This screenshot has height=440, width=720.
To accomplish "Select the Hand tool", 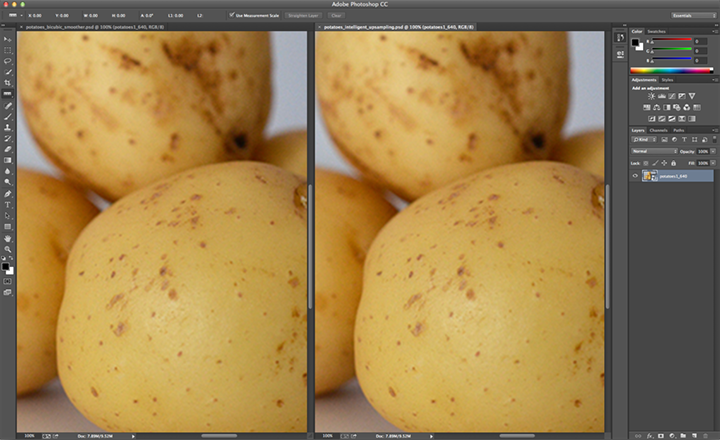I will (x=7, y=238).
